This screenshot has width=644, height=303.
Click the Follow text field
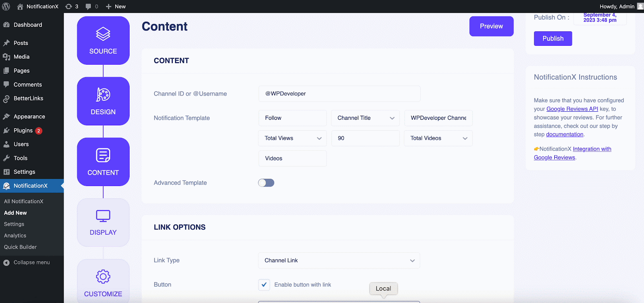(x=293, y=118)
